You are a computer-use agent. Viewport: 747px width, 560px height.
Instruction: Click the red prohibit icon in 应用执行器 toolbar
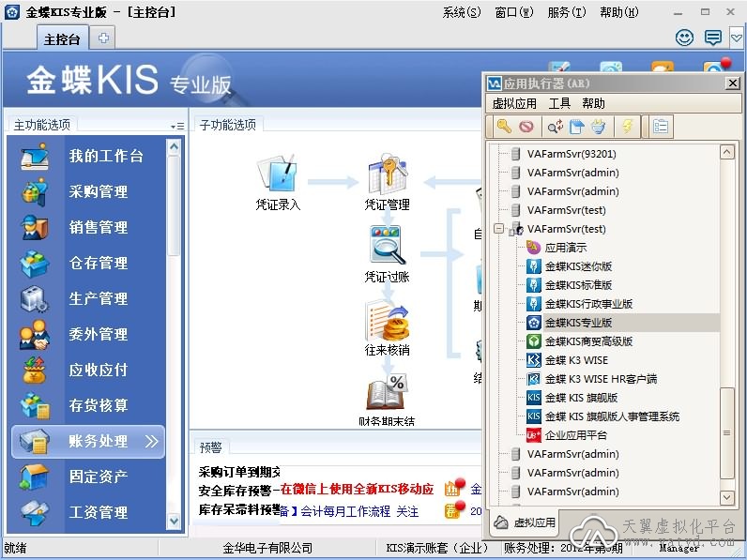(526, 127)
